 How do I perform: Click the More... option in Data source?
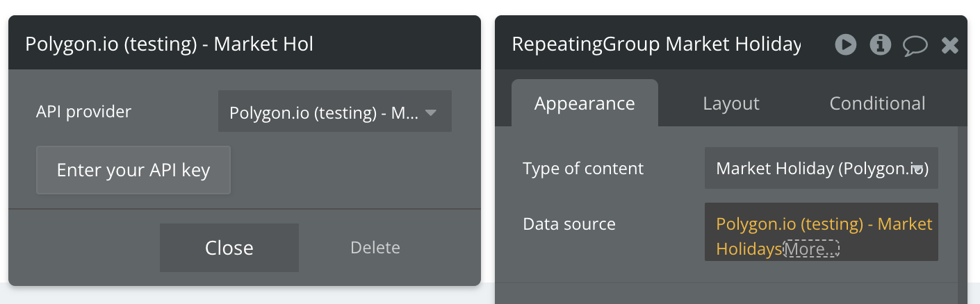811,249
